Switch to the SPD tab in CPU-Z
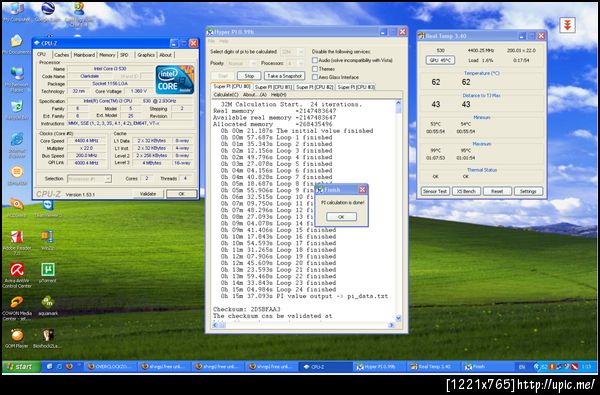The height and width of the screenshot is (395, 600). (124, 55)
